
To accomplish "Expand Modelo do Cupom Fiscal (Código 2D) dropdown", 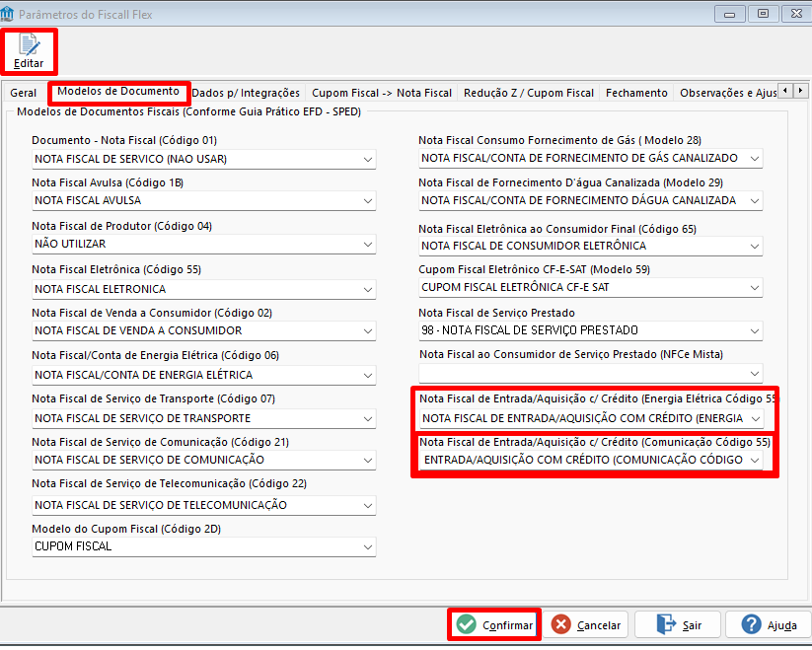I will tap(368, 547).
